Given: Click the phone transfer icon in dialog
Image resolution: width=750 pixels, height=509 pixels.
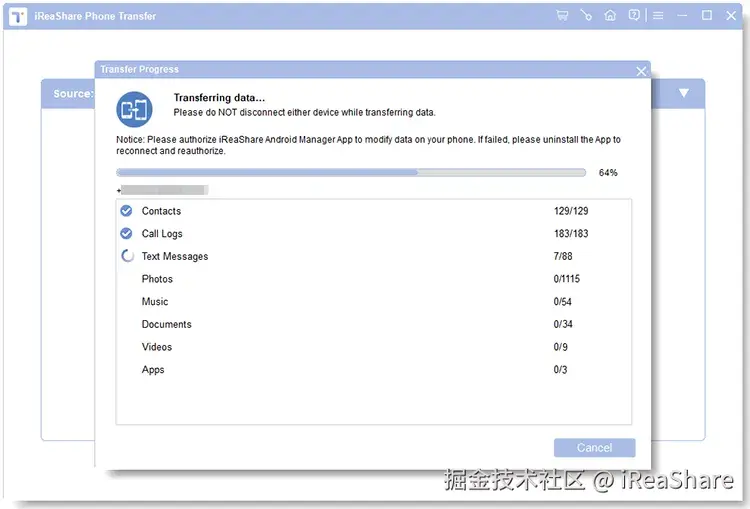Looking at the screenshot, I should [134, 110].
